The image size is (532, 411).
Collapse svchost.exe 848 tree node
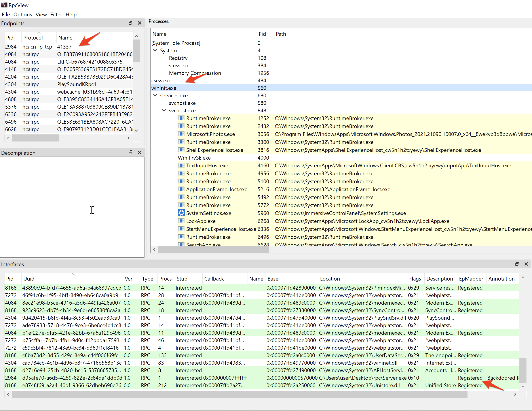pyautogui.click(x=164, y=111)
